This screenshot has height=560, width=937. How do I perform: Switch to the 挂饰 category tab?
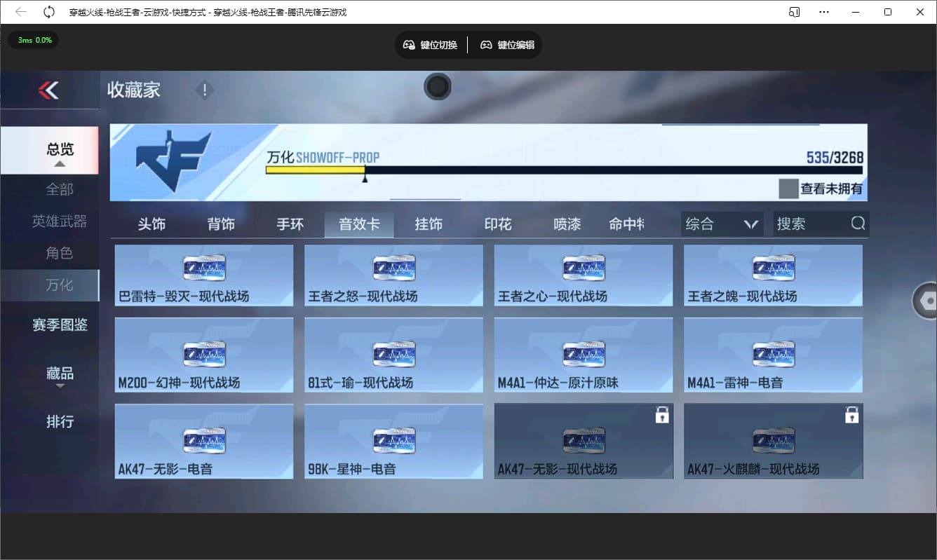(x=429, y=224)
